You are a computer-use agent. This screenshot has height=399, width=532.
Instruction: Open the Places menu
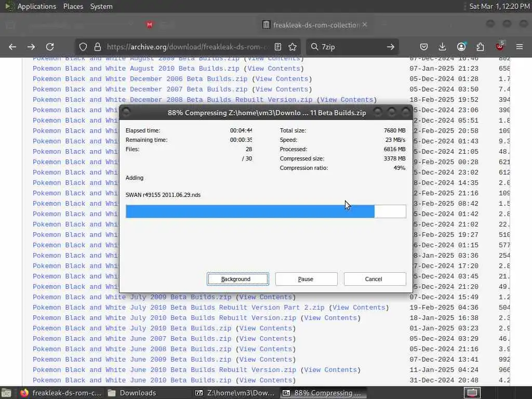[x=73, y=6]
